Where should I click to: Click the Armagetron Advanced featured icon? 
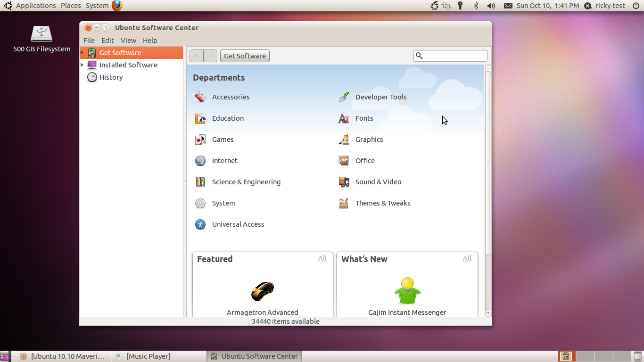(x=263, y=291)
